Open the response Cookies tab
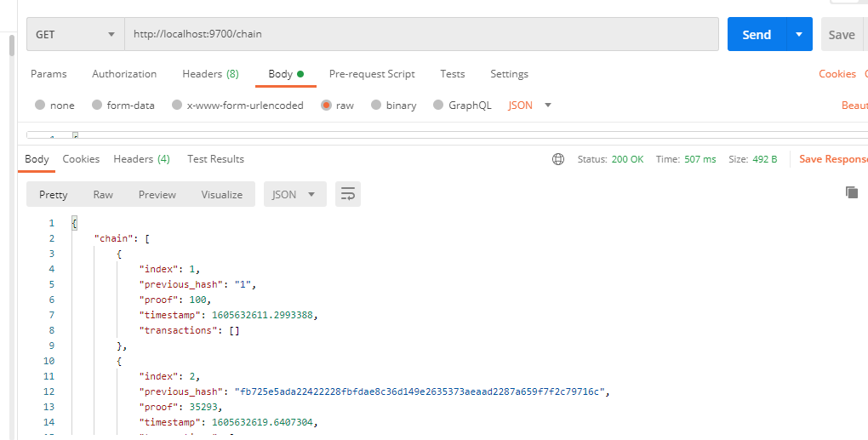Screen dimensions: 868x440 [x=81, y=159]
